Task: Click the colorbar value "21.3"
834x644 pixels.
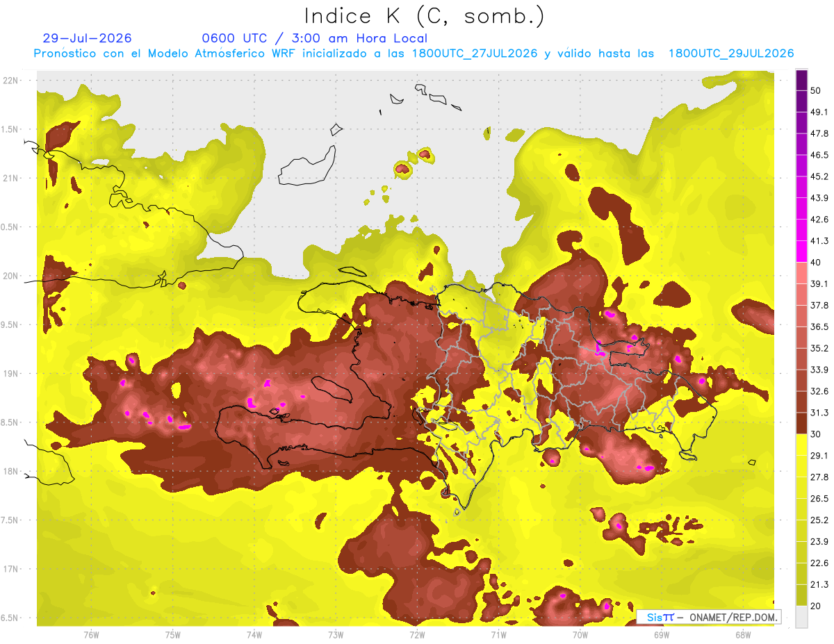Action: coord(819,584)
